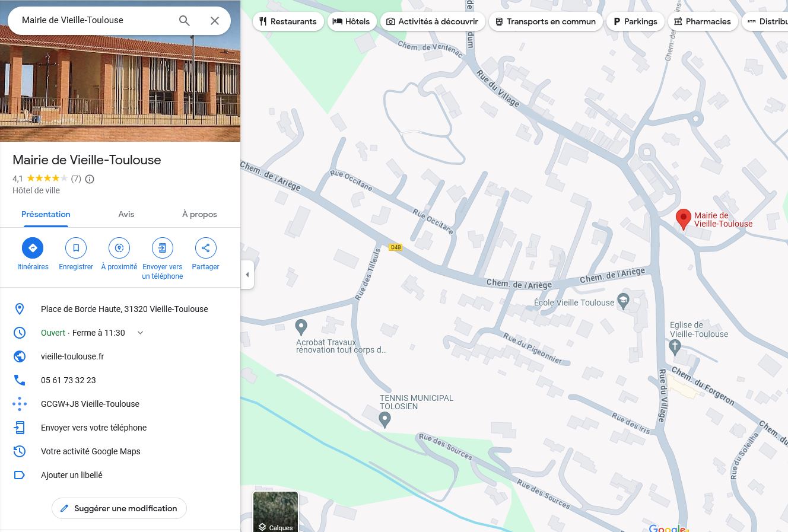Filter map by Hôtels chip
788x532 pixels.
352,21
